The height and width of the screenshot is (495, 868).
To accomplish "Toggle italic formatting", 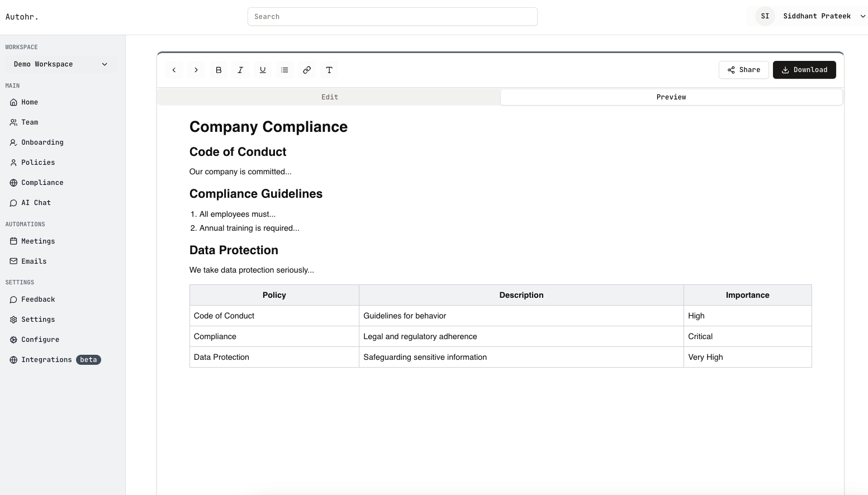I will point(240,70).
